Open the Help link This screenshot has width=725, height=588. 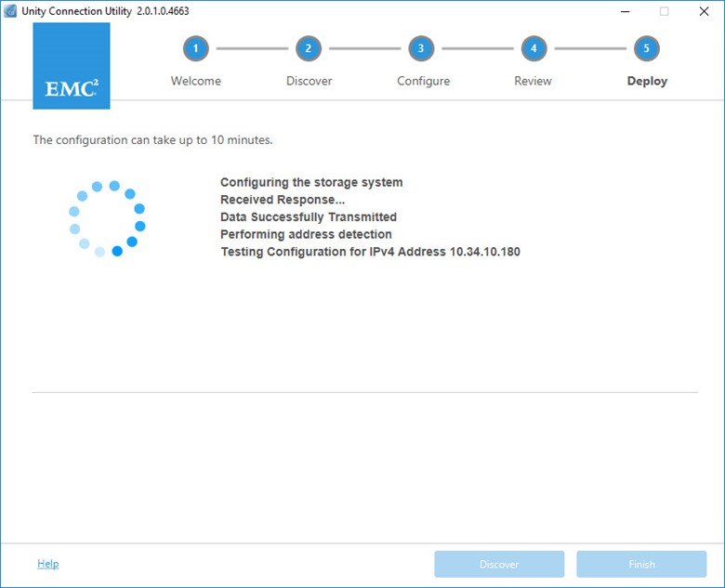point(48,564)
